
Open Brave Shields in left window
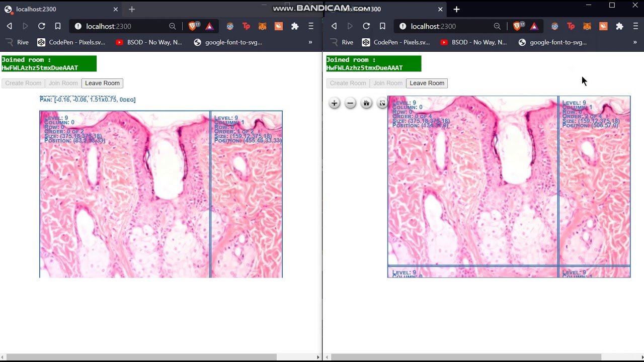(193, 26)
